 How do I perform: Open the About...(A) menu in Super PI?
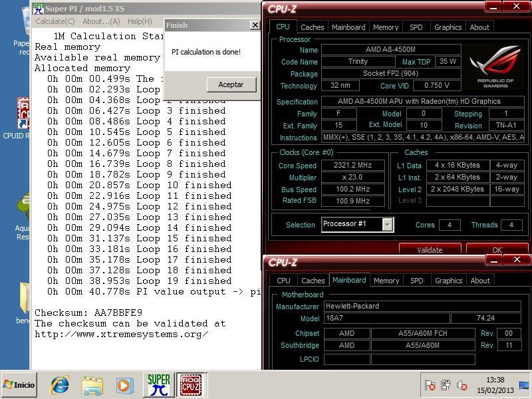[x=101, y=21]
